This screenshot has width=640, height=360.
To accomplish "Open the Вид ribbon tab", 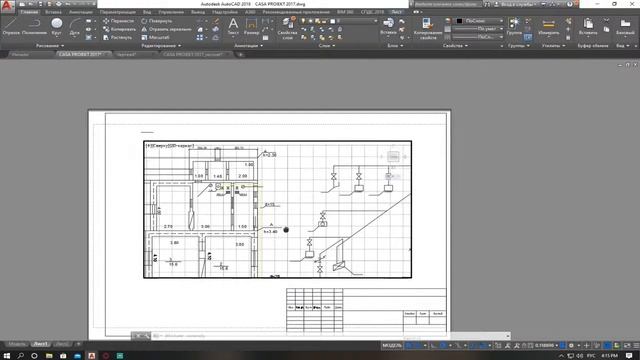I will click(x=147, y=12).
